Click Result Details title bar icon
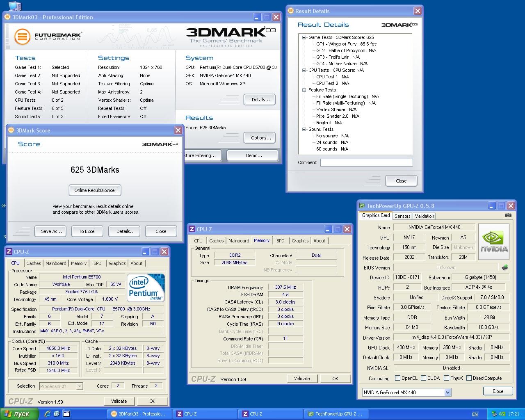Viewport: 525px width, 420px height. [x=291, y=11]
